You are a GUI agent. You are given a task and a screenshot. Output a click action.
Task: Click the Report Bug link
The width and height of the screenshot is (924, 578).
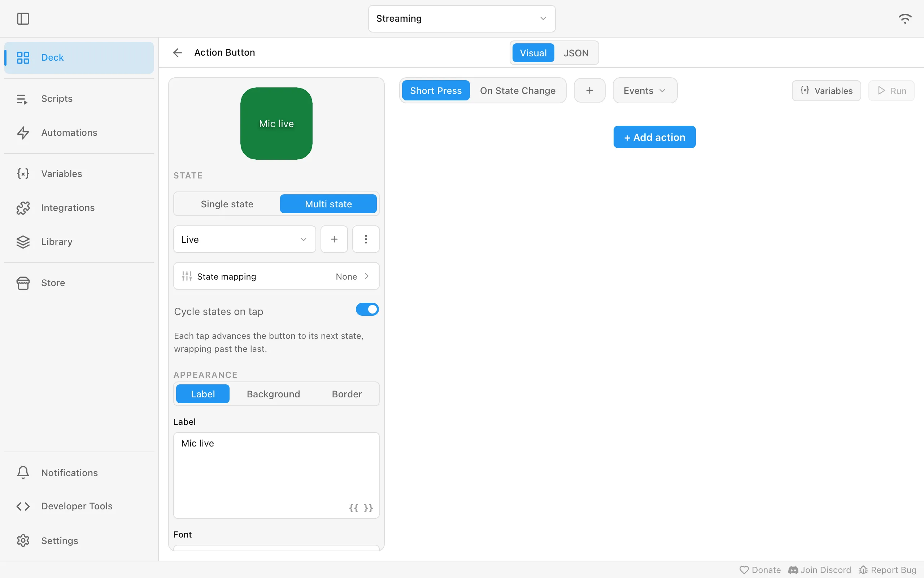point(887,570)
